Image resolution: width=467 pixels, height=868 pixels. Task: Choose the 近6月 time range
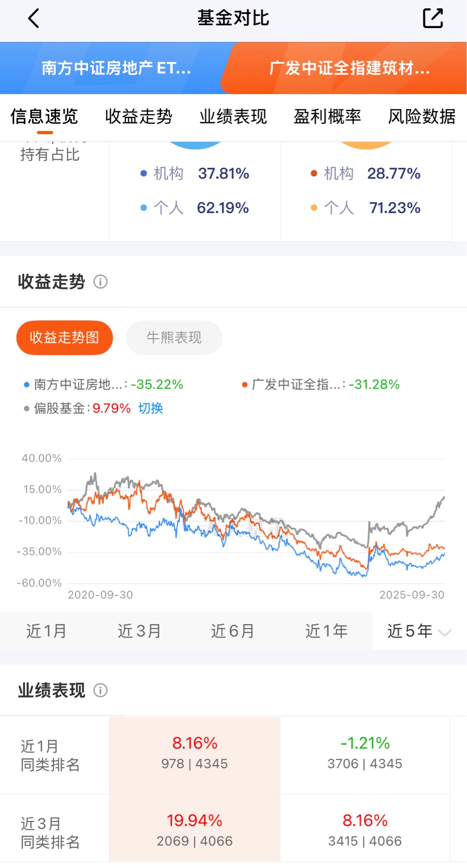[x=233, y=631]
